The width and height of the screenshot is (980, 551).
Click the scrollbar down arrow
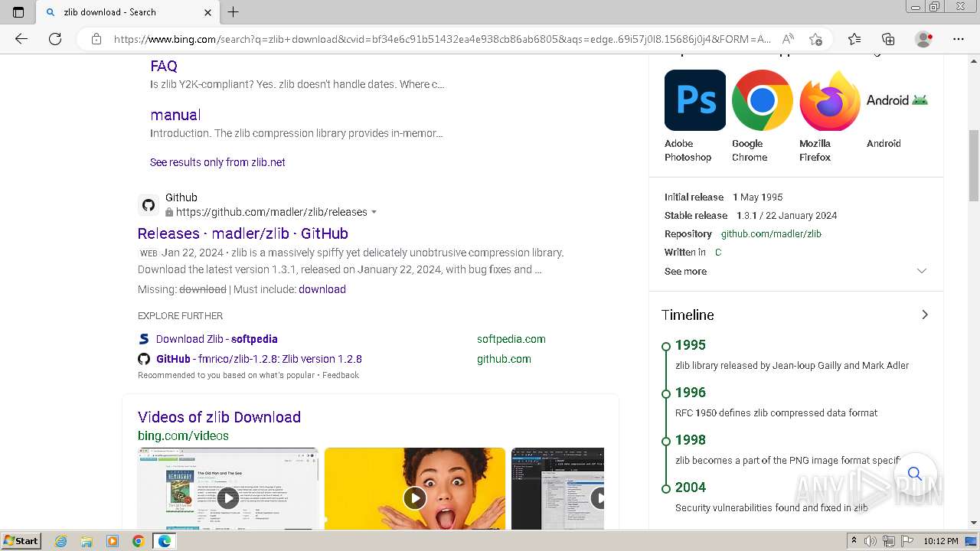(x=974, y=523)
